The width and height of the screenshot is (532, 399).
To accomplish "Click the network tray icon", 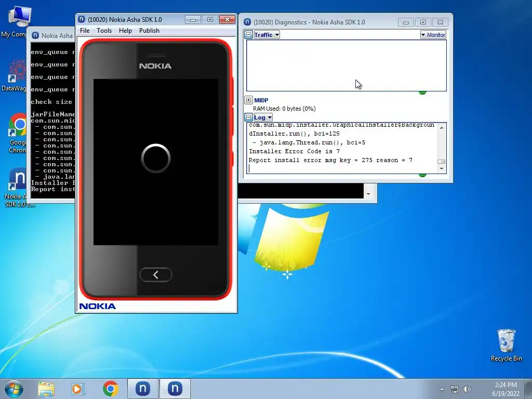I will point(454,389).
